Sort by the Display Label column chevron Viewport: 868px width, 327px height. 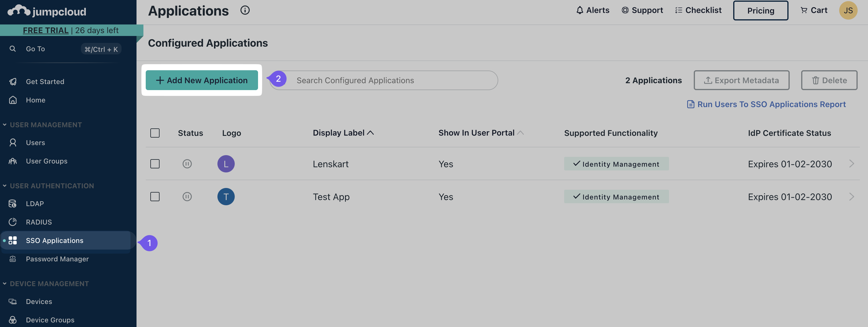(x=371, y=133)
